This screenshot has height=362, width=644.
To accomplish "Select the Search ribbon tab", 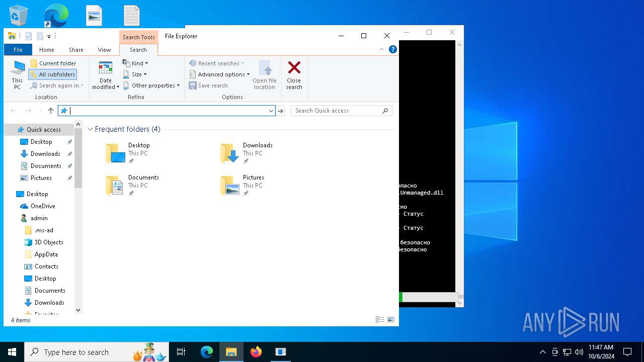I will pos(138,50).
